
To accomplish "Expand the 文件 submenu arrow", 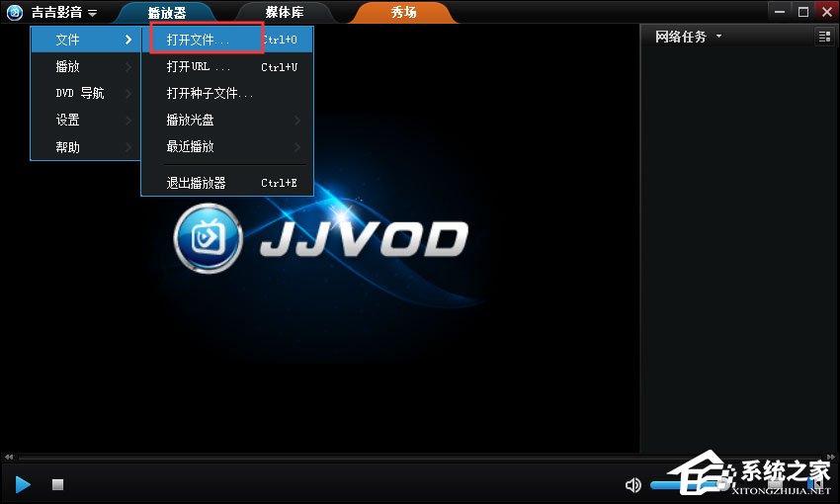I will [x=128, y=40].
